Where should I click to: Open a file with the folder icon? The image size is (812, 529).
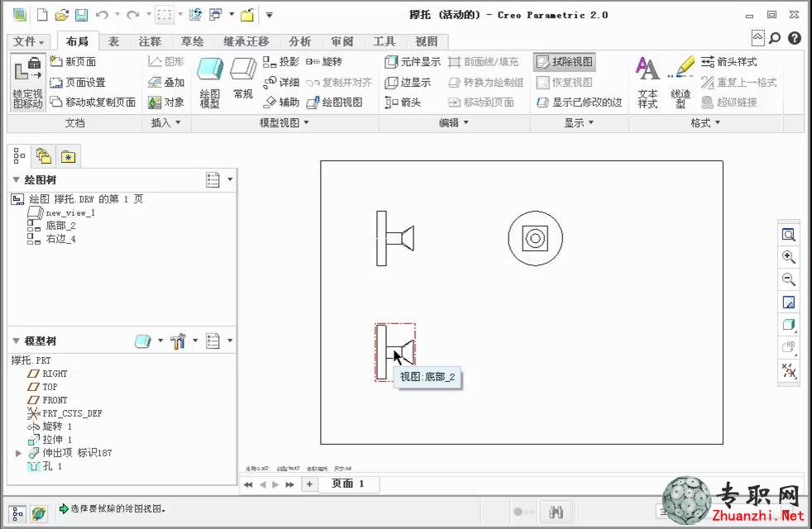pos(62,15)
